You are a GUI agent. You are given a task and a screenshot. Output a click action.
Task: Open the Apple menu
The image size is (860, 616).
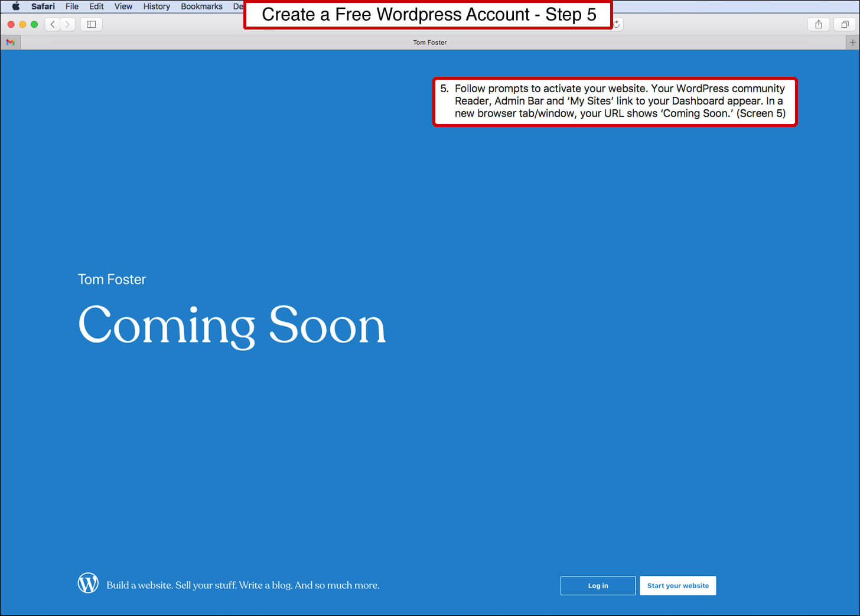[16, 6]
